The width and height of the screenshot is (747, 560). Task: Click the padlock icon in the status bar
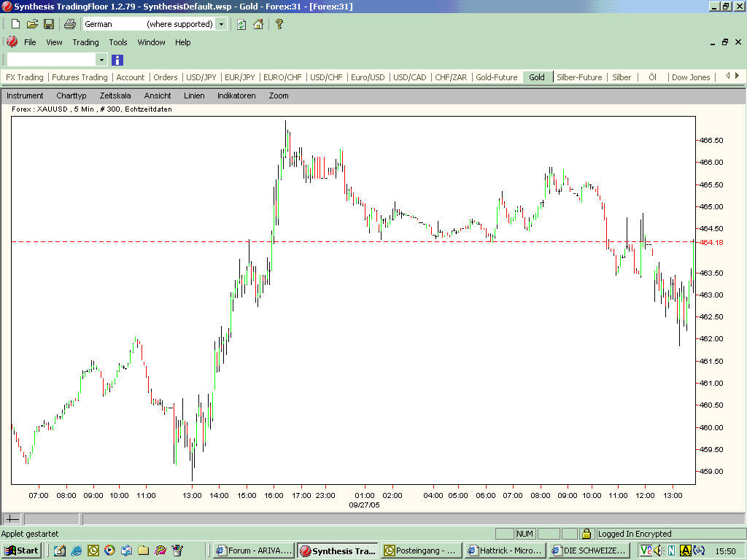click(x=587, y=533)
